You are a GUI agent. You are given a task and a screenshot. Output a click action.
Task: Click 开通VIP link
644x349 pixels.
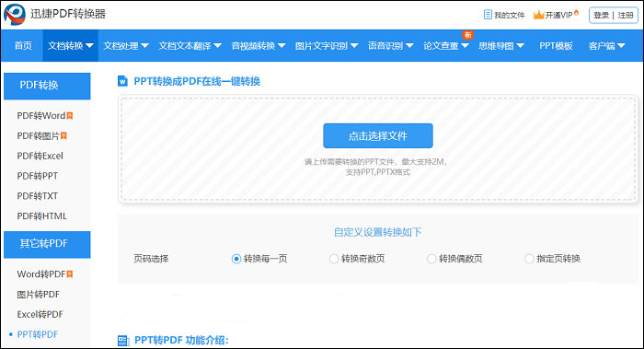558,16
